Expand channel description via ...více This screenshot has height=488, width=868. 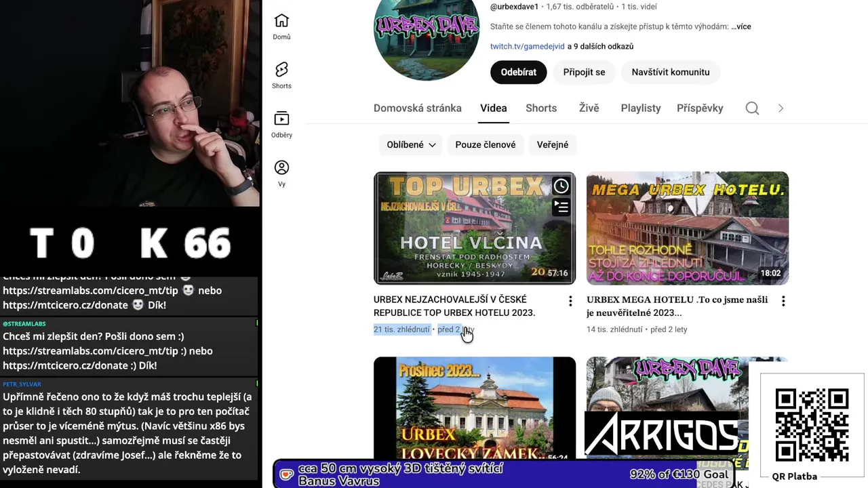pyautogui.click(x=741, y=26)
